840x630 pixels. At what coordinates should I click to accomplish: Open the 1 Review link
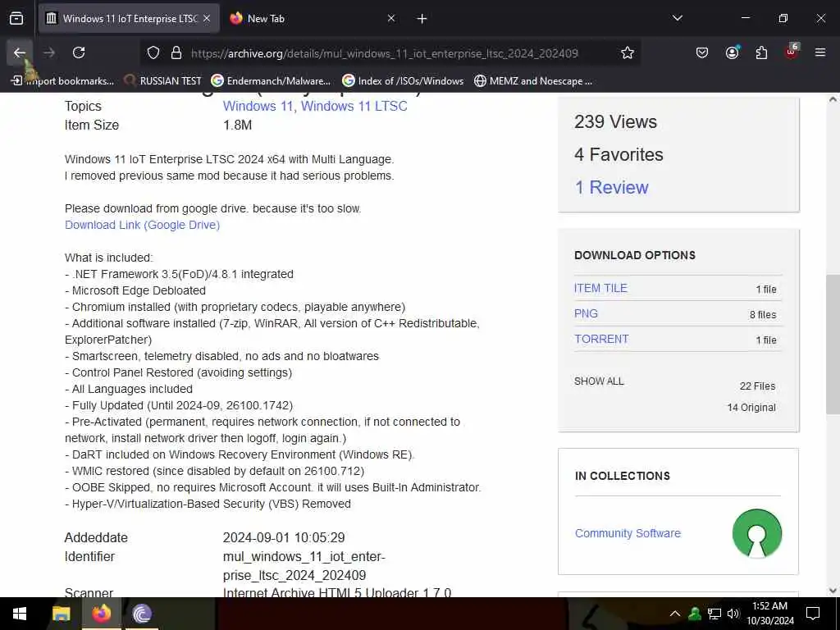[611, 187]
